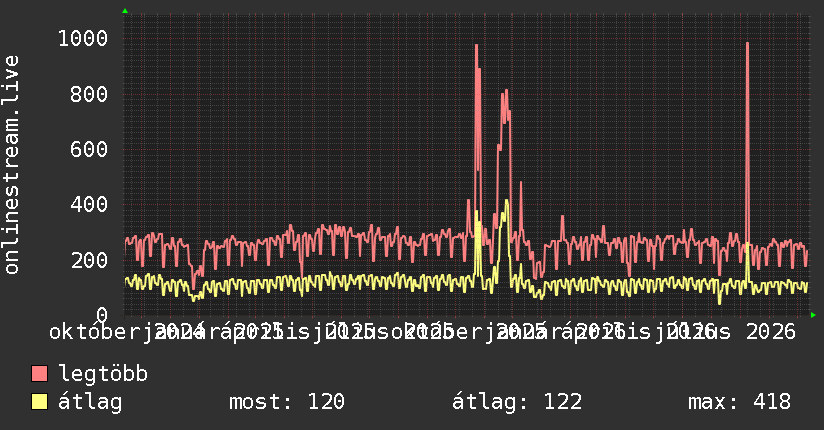Click the yellow átlag legend swatch
Screen dimensions: 824x430
click(x=39, y=402)
